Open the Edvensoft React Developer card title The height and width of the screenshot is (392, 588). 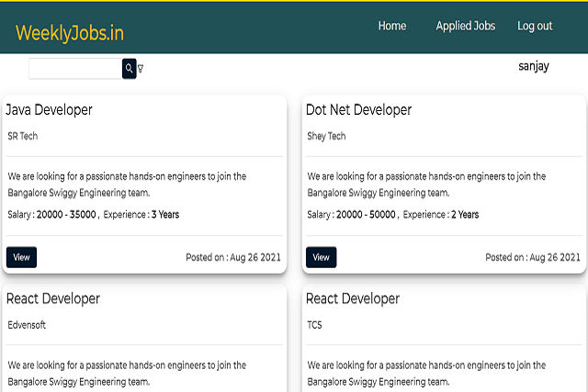pyautogui.click(x=53, y=298)
